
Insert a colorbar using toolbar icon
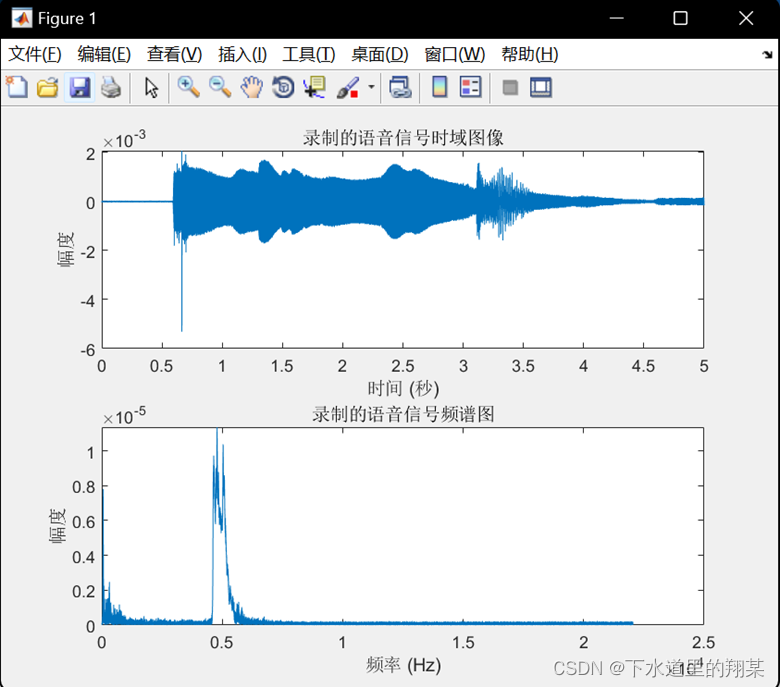[x=440, y=88]
